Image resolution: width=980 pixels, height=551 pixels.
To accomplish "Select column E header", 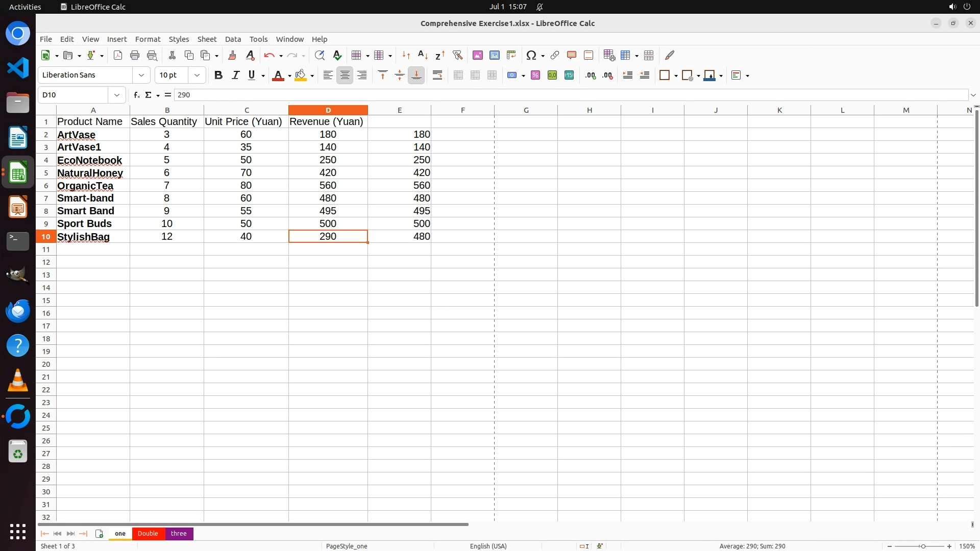I will click(399, 110).
